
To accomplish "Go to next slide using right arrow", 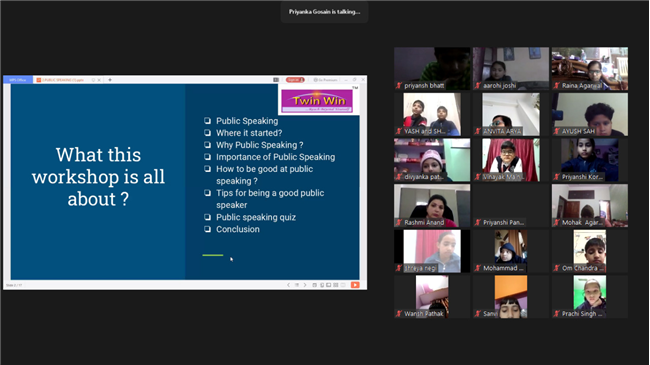I will (305, 285).
